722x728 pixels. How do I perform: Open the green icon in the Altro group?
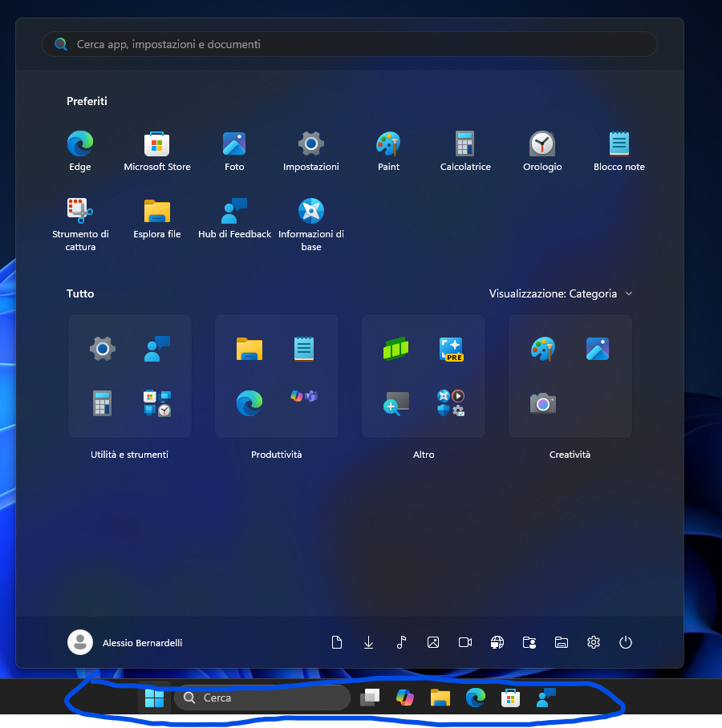click(395, 349)
